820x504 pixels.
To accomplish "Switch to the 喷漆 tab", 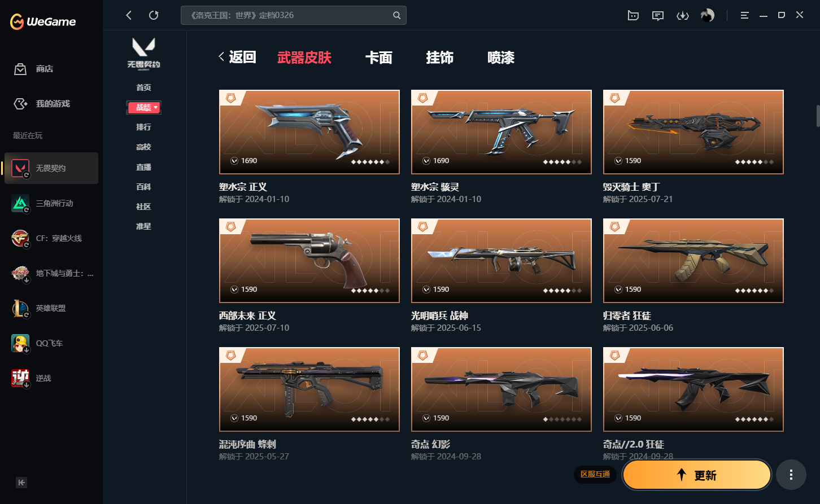I will [x=501, y=58].
